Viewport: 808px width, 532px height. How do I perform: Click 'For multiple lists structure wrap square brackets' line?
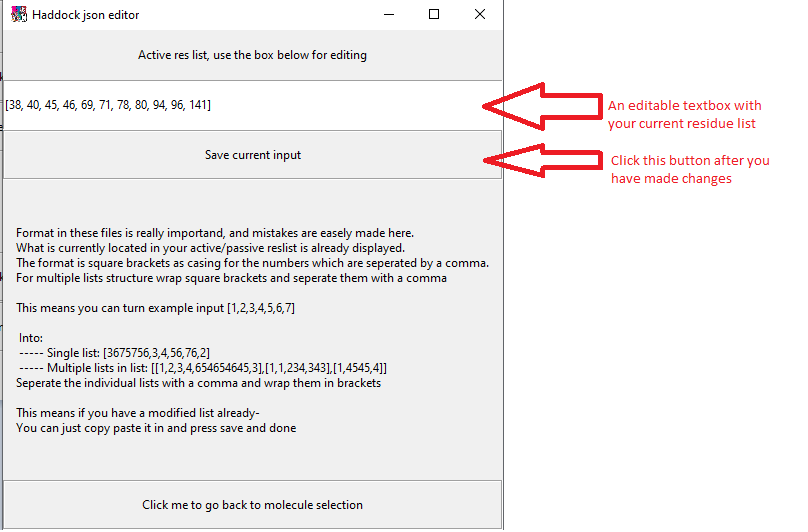[231, 278]
